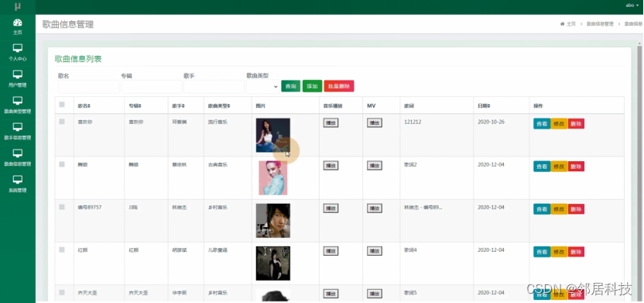The height and width of the screenshot is (303, 644).
Task: Edit the 红颜 song with 修改
Action: pos(559,252)
